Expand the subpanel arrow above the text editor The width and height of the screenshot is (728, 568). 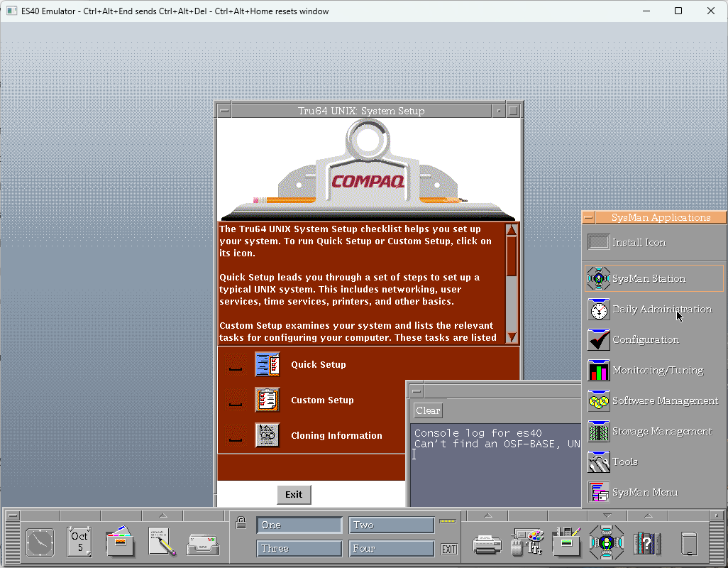[x=163, y=515]
